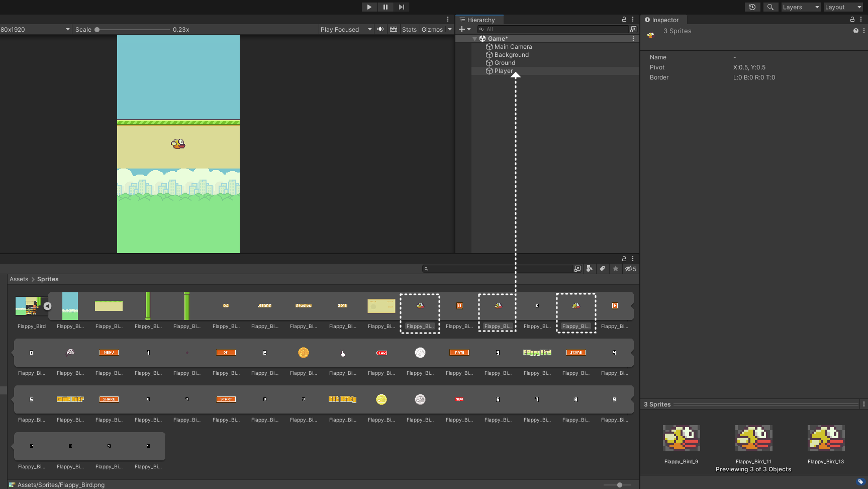Expand the Gizmos dropdown arrow
The width and height of the screenshot is (868, 489).
click(x=450, y=30)
